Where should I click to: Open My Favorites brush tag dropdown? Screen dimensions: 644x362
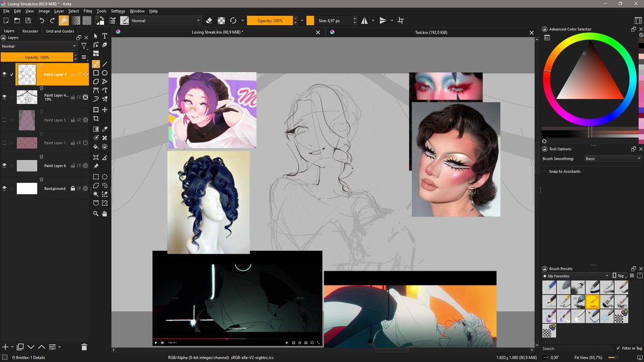point(575,276)
